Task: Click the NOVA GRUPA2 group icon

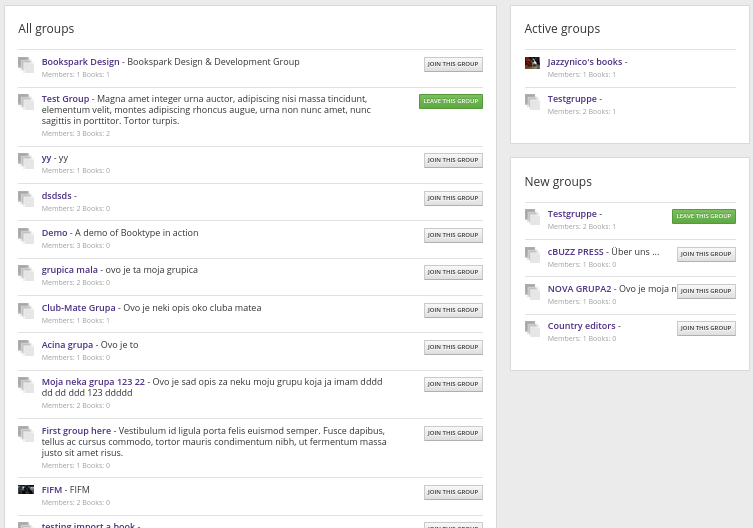Action: click(533, 292)
